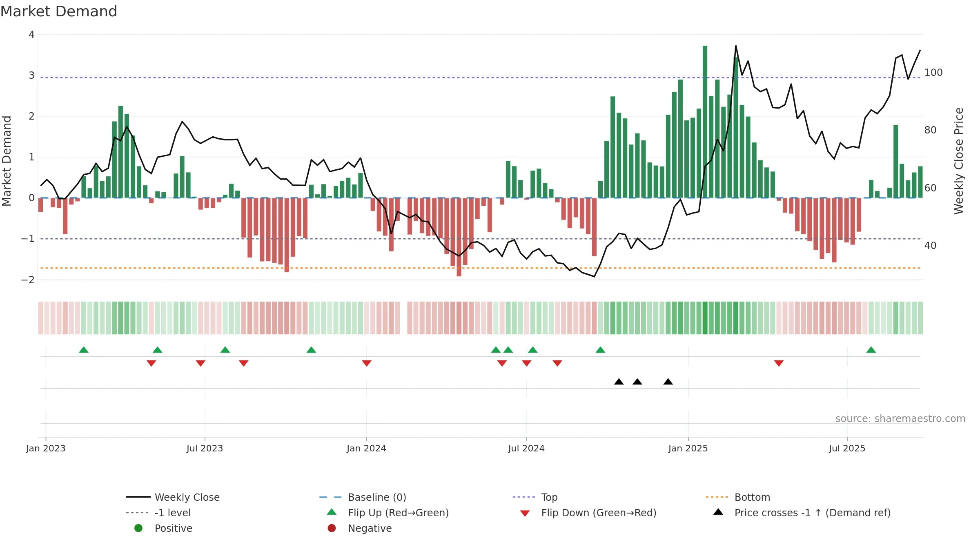Viewport: 980px width, 551px height.
Task: Click the Flip Down marker at Jan 2024
Action: 367,363
